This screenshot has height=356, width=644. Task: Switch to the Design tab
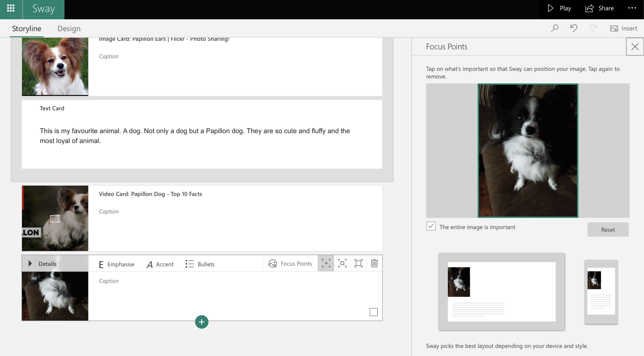(69, 28)
